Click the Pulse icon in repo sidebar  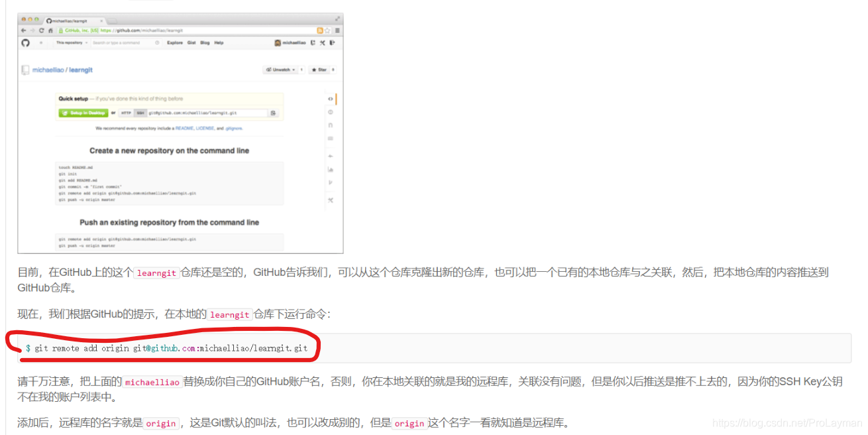330,156
